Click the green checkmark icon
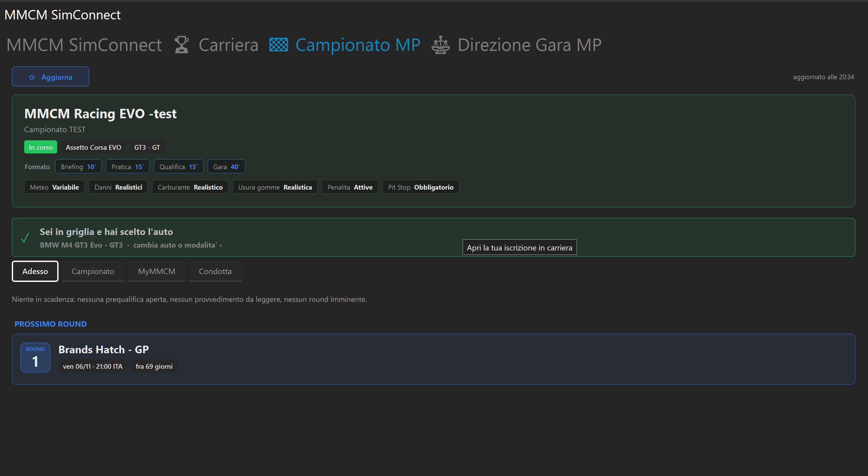 point(25,238)
